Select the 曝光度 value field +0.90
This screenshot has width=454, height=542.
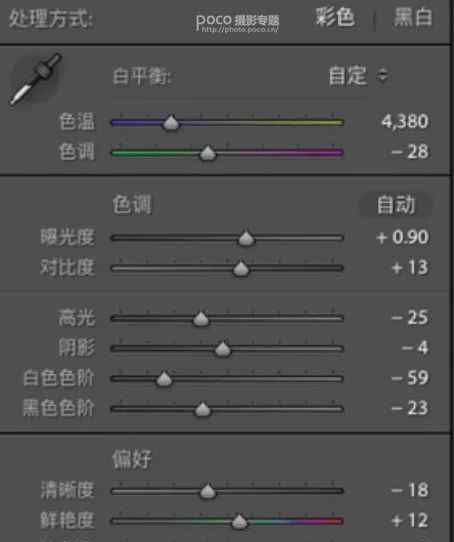coord(403,237)
